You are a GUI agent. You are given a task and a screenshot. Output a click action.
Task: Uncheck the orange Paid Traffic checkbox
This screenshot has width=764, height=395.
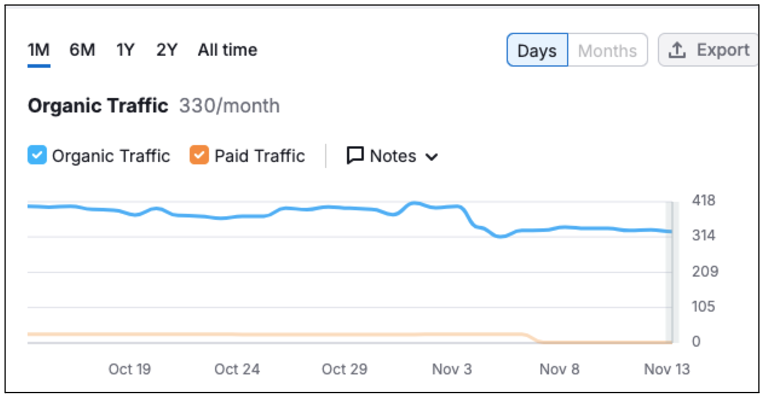coord(199,155)
